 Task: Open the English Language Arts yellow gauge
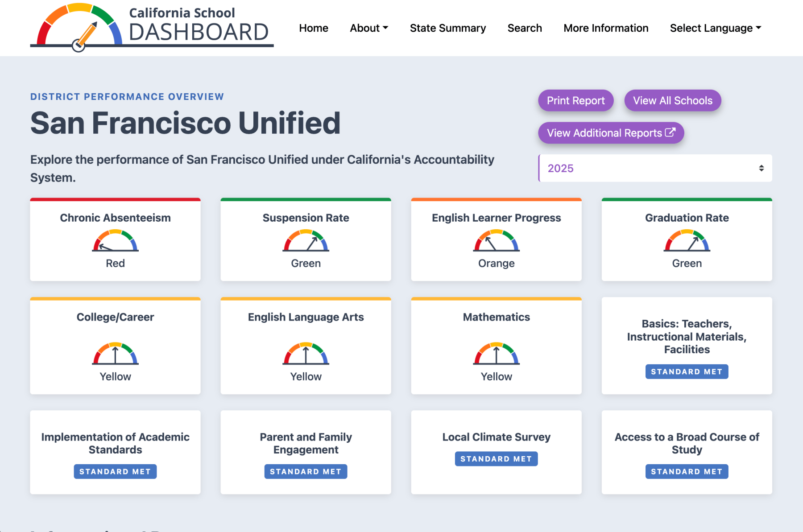(306, 353)
